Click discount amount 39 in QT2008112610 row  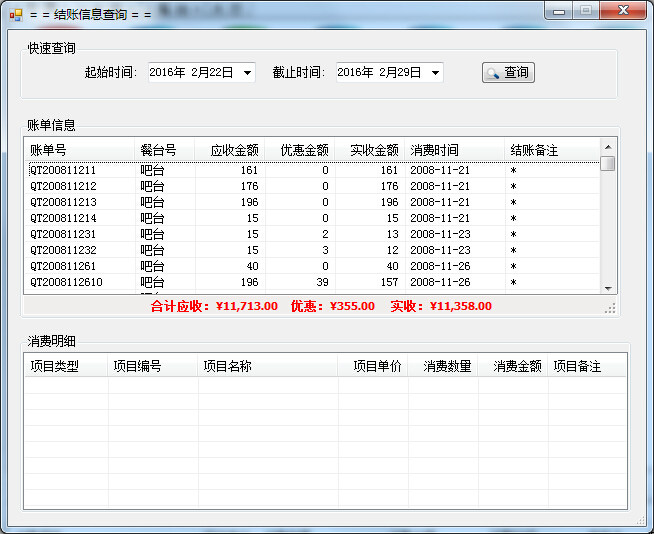322,282
